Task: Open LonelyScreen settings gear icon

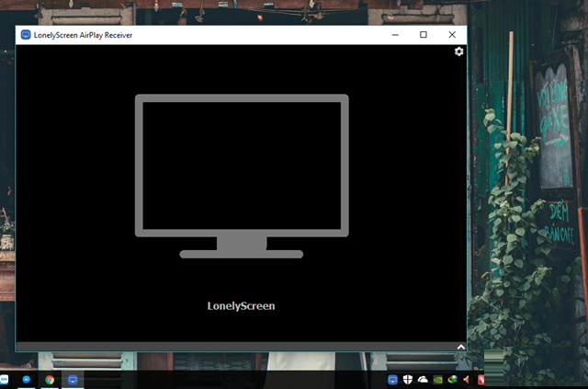Action: [x=459, y=51]
